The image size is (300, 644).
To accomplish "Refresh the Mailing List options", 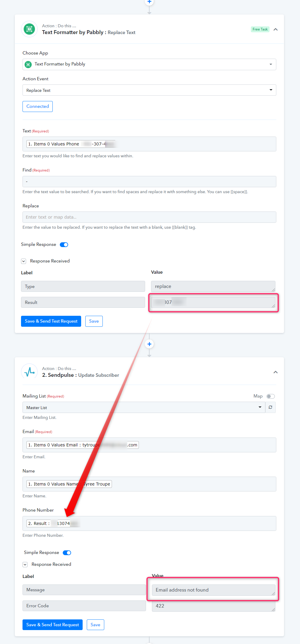I will [x=270, y=407].
